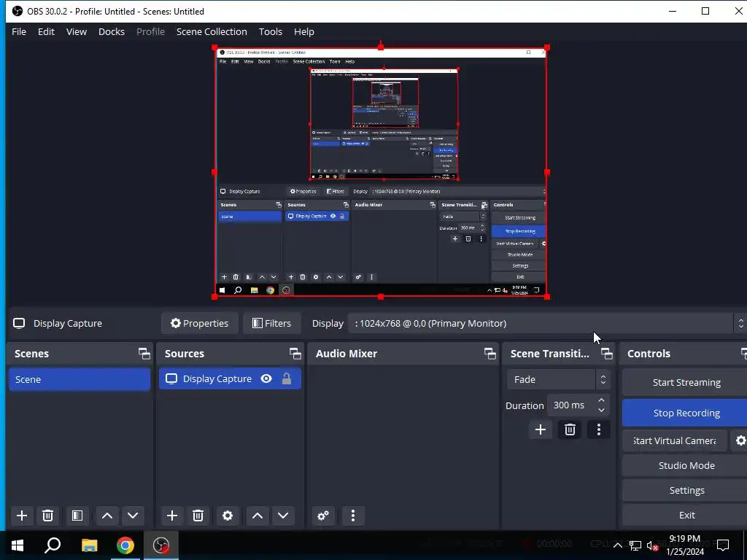The image size is (747, 560).
Task: Toggle lock on Display Capture source
Action: point(286,378)
